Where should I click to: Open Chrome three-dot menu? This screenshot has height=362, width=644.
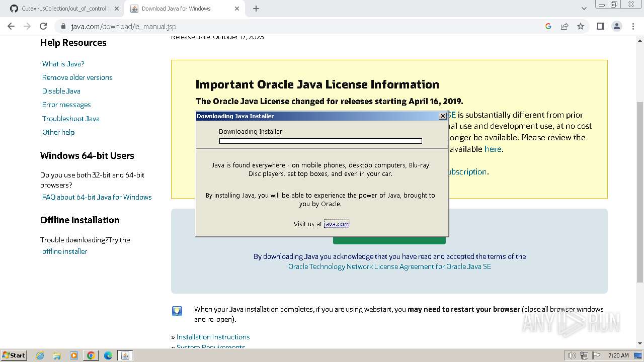coord(633,26)
